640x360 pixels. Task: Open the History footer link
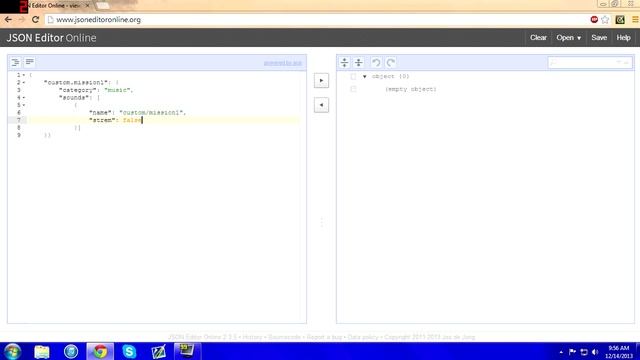[x=252, y=337]
